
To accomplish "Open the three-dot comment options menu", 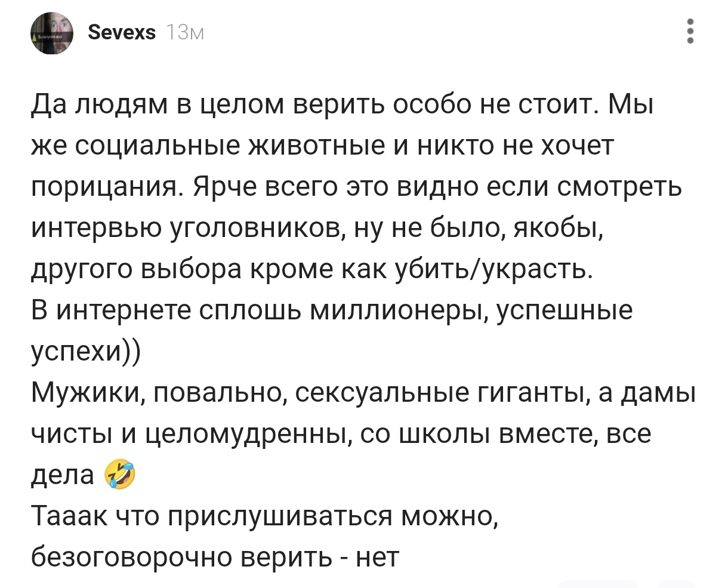I will [x=690, y=31].
